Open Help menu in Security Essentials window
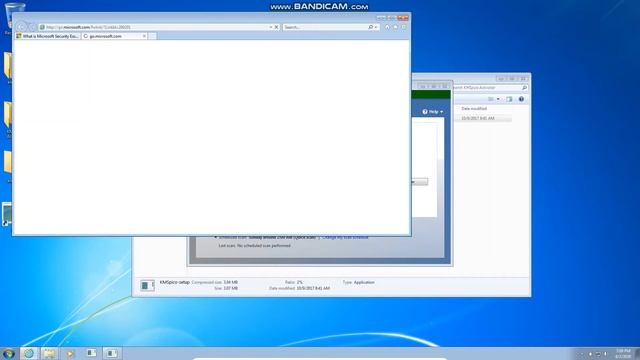The width and height of the screenshot is (640, 360). 433,111
